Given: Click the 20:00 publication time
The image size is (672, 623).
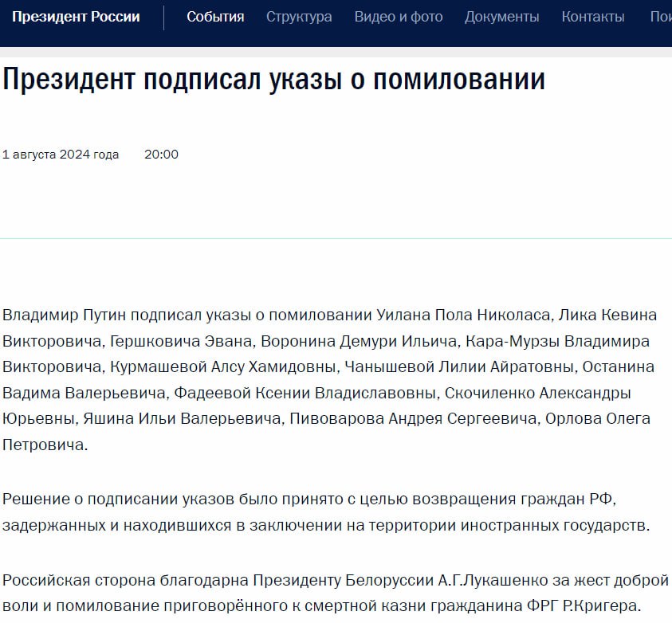Looking at the screenshot, I should 161,155.
